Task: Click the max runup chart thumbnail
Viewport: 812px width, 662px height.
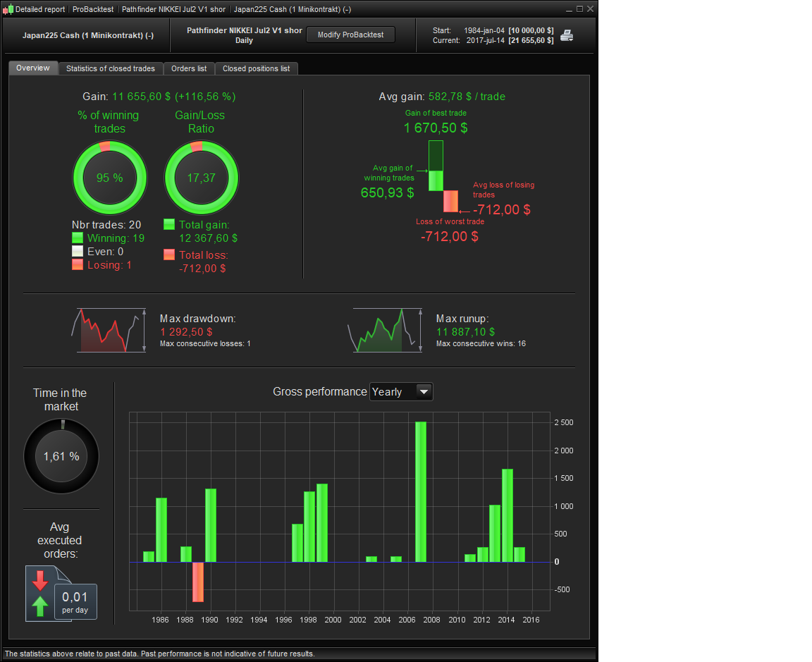Action: 385,331
